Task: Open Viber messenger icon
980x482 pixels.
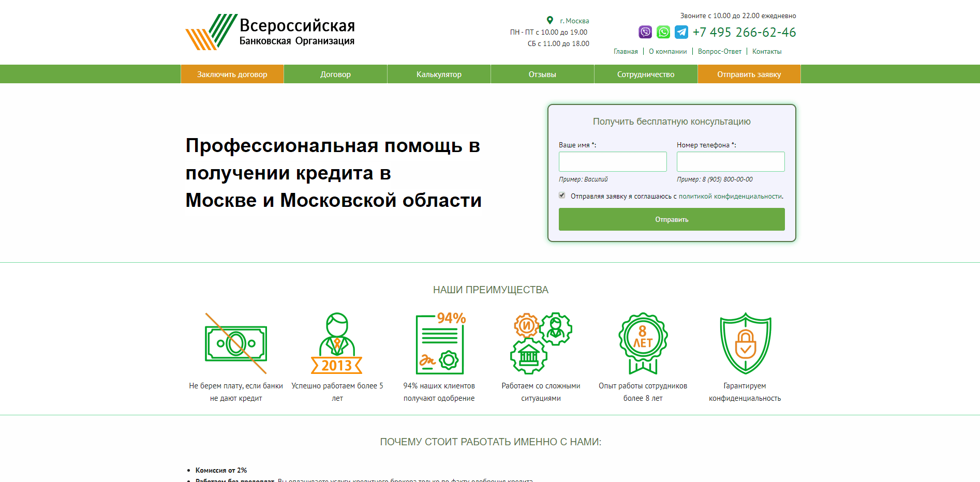Action: (x=645, y=32)
